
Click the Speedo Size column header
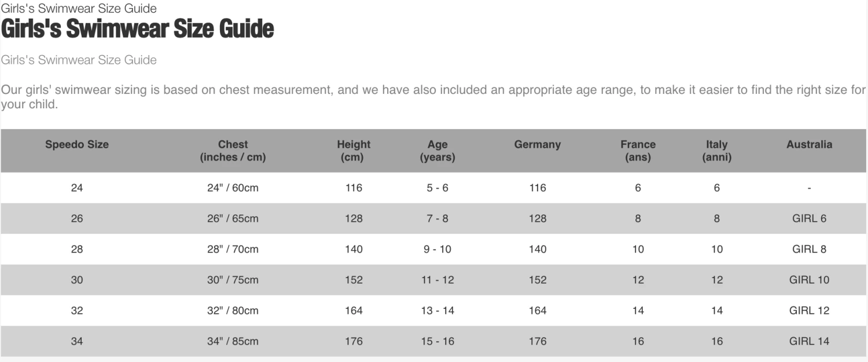77,145
